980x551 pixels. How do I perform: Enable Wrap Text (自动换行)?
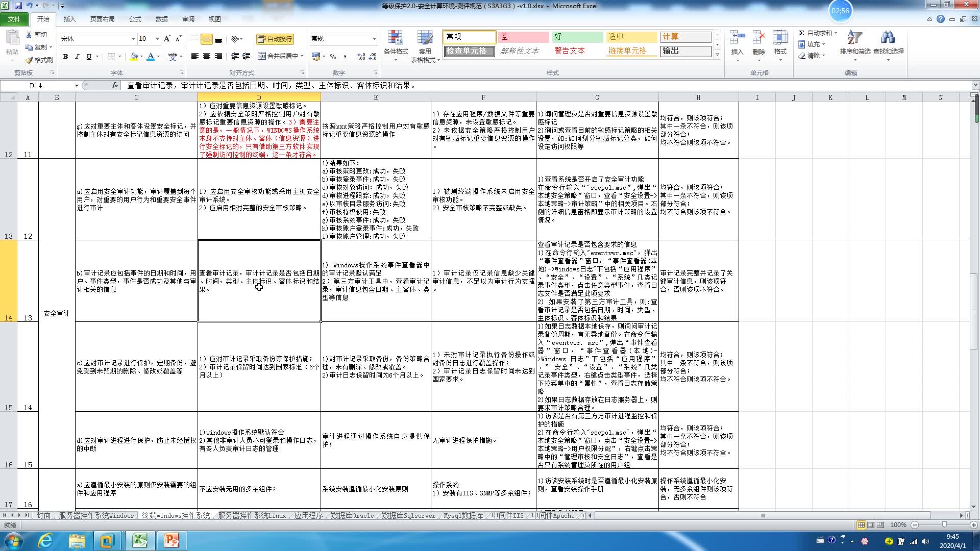tap(276, 39)
